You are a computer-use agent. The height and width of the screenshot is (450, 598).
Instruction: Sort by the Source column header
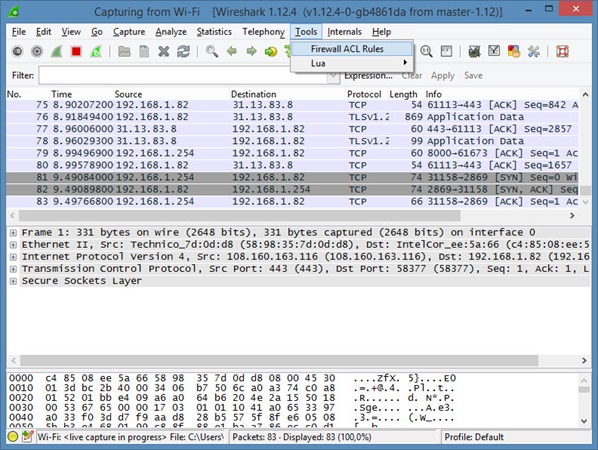[x=128, y=94]
